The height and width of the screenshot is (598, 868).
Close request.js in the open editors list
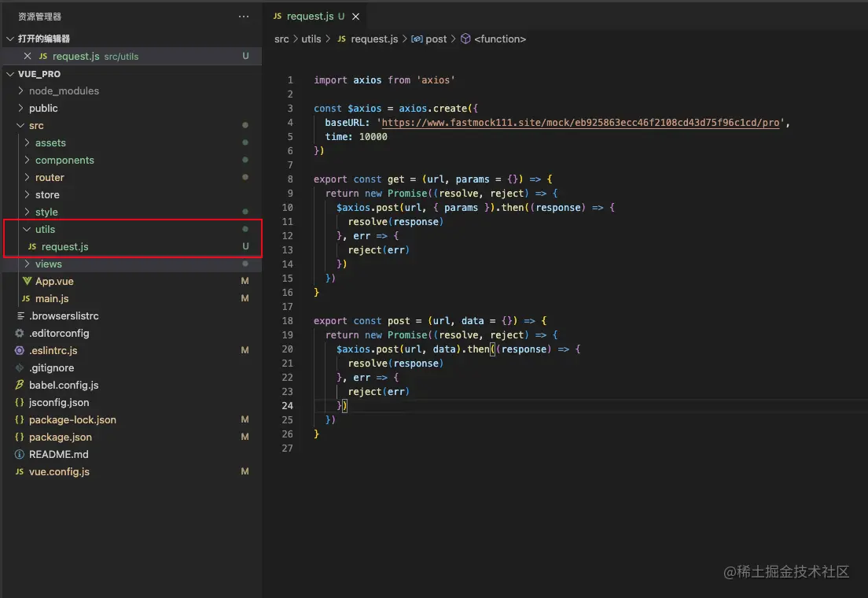pos(27,56)
